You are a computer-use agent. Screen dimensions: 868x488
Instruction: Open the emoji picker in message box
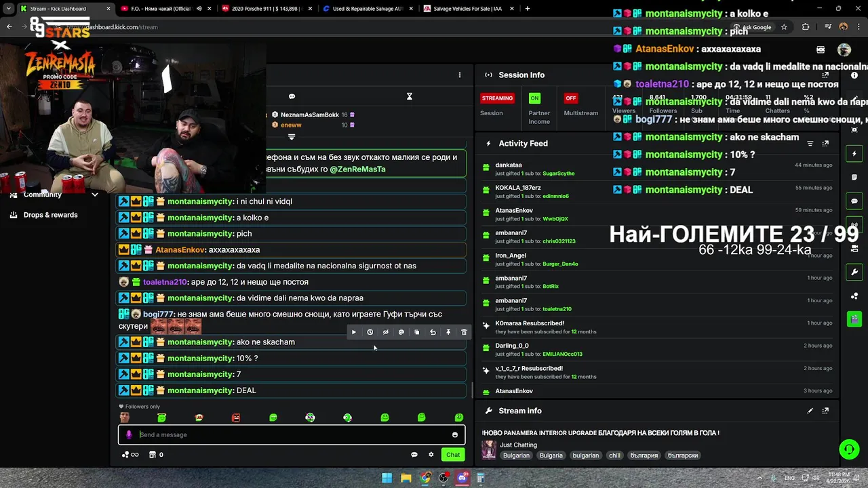(x=455, y=435)
